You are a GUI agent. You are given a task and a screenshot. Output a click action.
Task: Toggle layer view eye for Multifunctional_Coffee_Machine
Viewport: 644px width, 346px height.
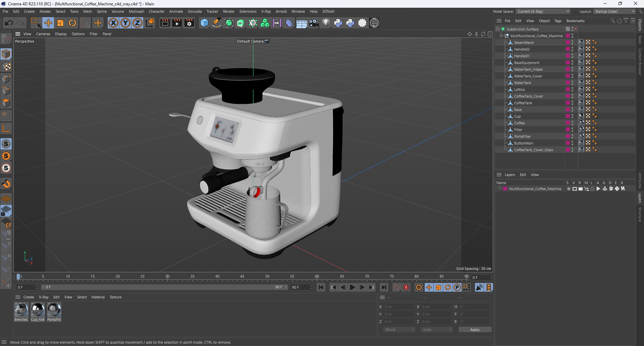575,189
